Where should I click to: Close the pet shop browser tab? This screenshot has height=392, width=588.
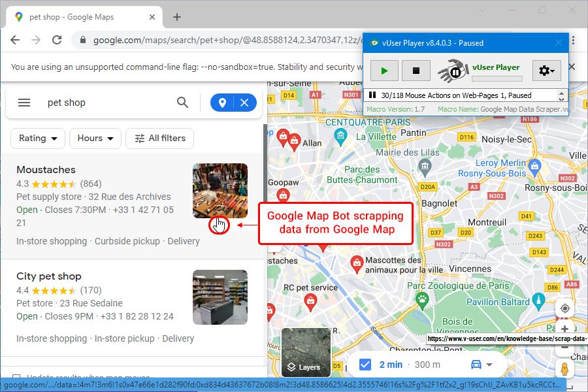tap(152, 17)
